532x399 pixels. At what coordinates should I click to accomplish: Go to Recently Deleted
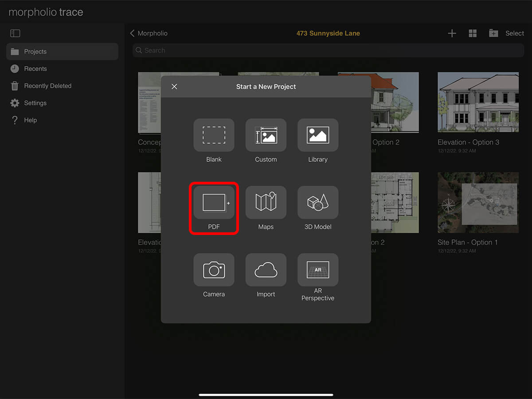[x=62, y=86]
